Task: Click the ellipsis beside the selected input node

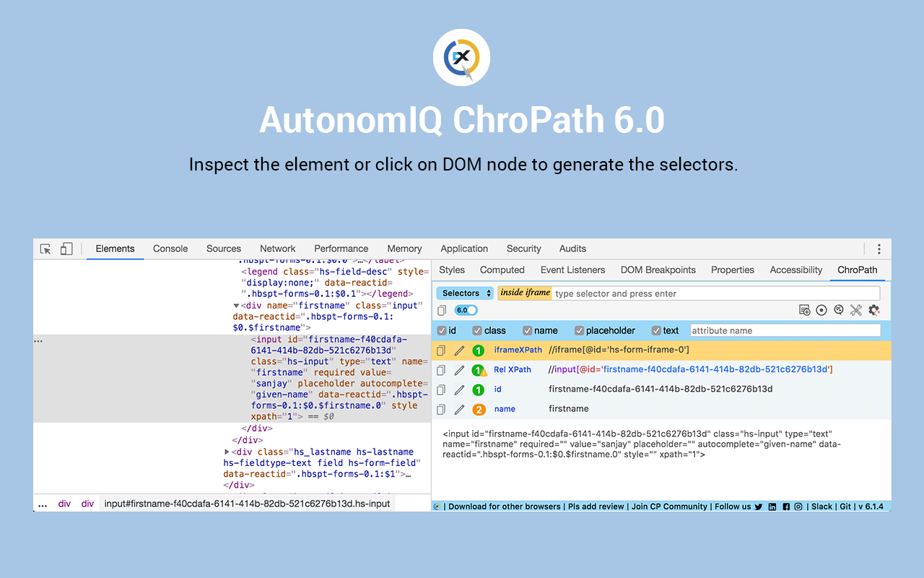Action: (x=38, y=340)
